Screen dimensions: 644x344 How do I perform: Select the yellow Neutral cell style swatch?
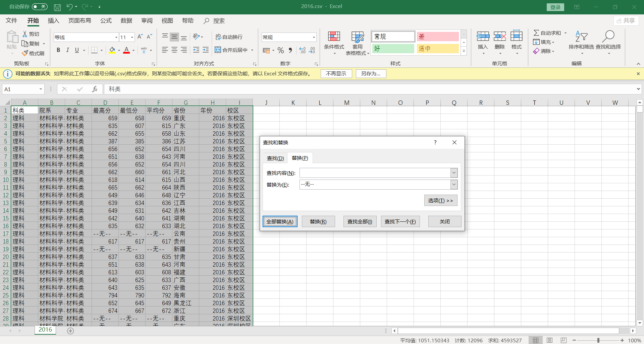point(437,49)
